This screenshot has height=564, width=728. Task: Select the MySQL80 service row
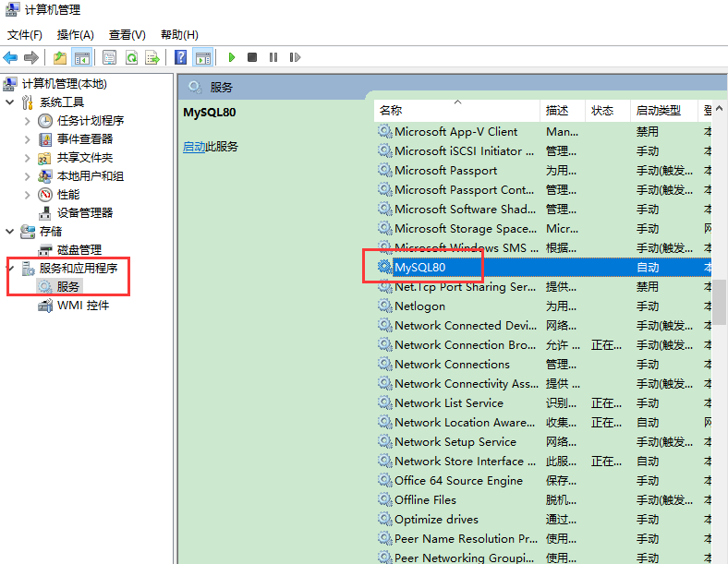point(543,267)
